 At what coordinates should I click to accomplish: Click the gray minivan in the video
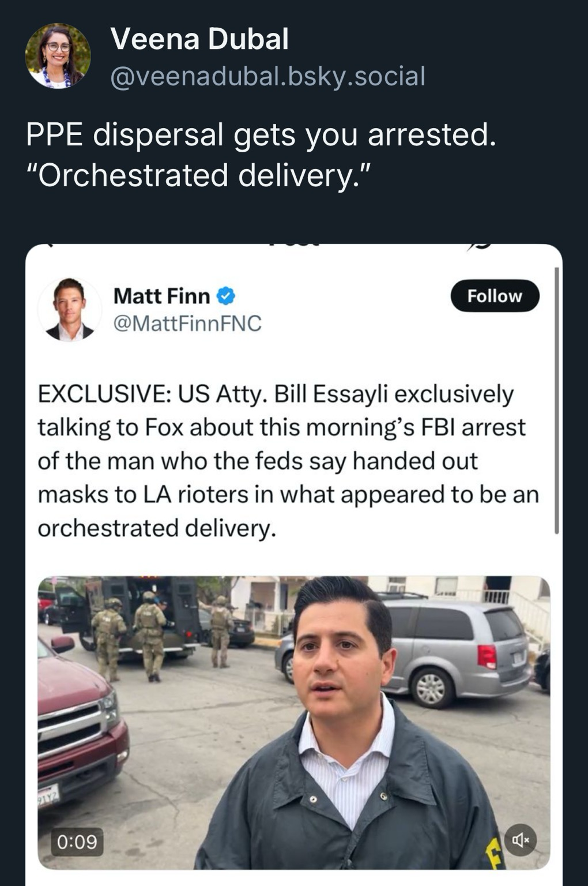455,646
